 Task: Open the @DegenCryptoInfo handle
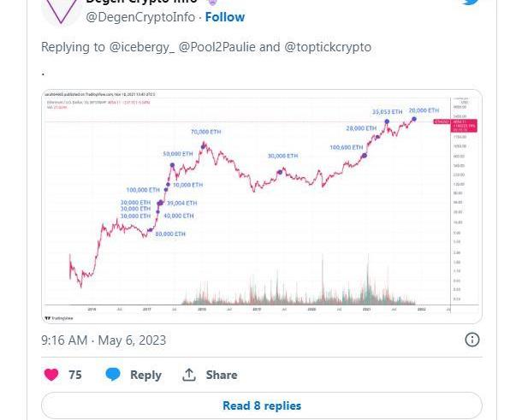click(x=140, y=17)
